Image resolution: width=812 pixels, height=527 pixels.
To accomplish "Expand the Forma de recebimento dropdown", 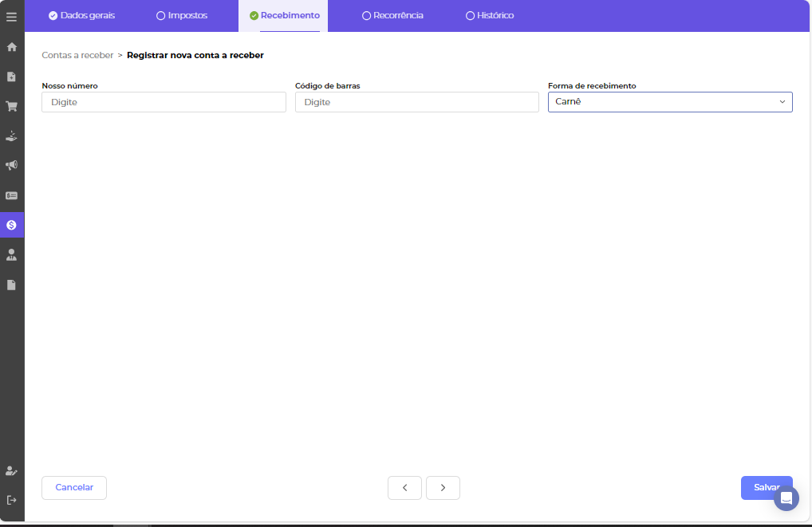I will (670, 102).
